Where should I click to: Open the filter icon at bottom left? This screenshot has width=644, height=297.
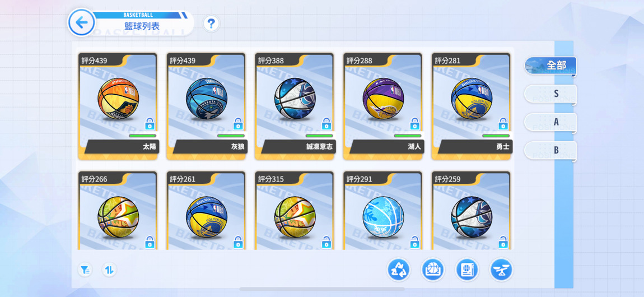(x=85, y=270)
